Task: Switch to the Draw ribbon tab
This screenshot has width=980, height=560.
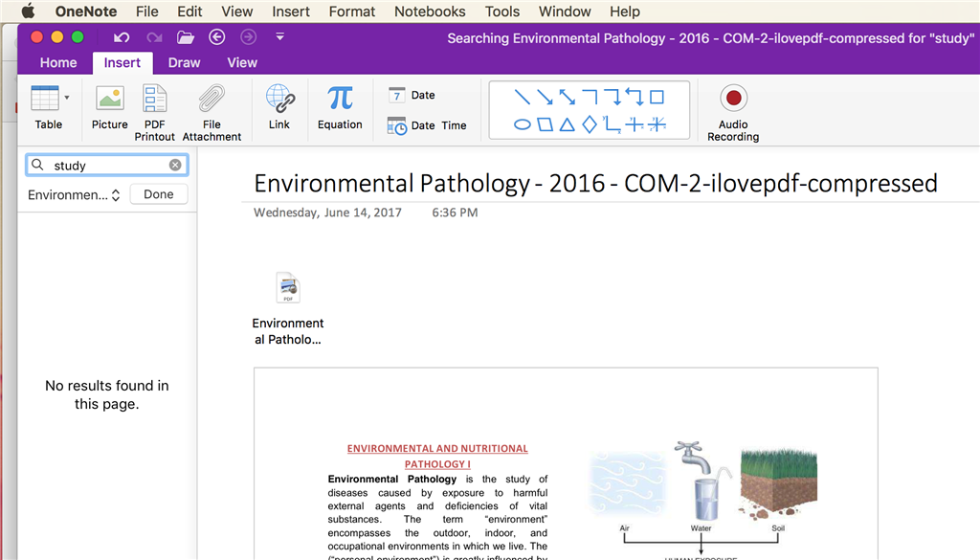Action: coord(184,62)
